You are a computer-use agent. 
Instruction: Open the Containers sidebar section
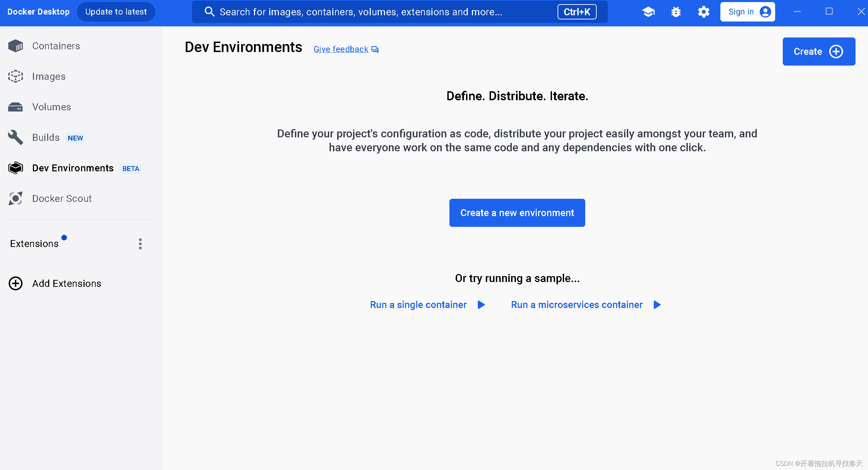pyautogui.click(x=55, y=46)
